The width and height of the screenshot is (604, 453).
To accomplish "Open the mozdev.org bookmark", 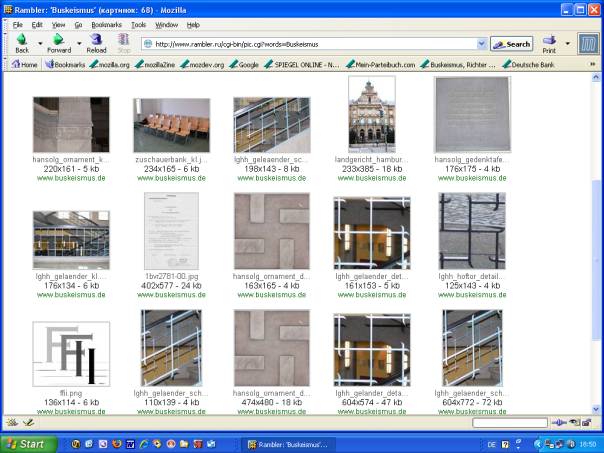I will click(x=202, y=65).
